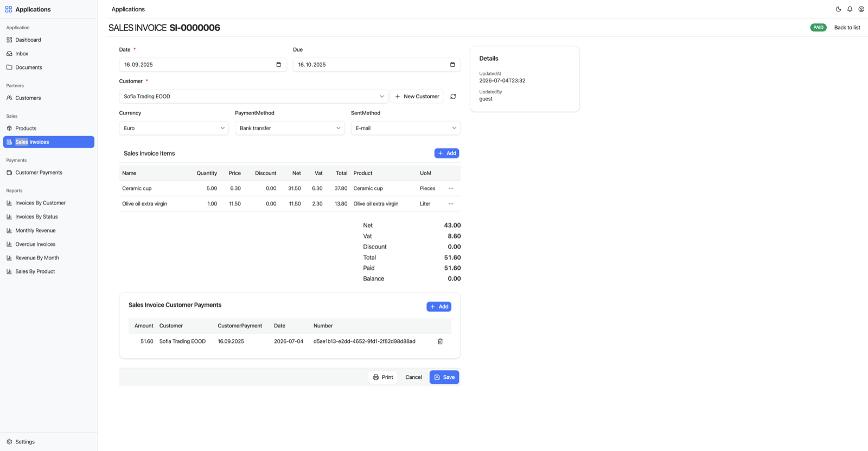
Task: Click the Invoices By Customer chart icon
Action: click(x=9, y=203)
